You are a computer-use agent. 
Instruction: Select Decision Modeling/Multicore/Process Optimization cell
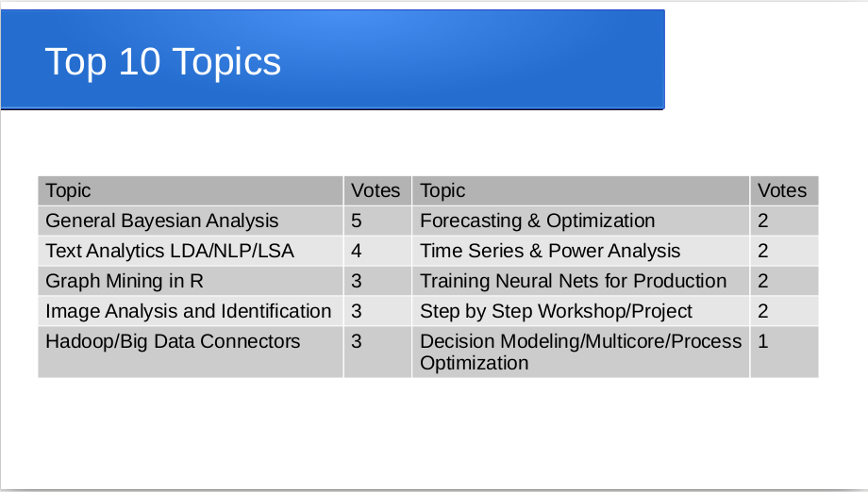pyautogui.click(x=580, y=353)
